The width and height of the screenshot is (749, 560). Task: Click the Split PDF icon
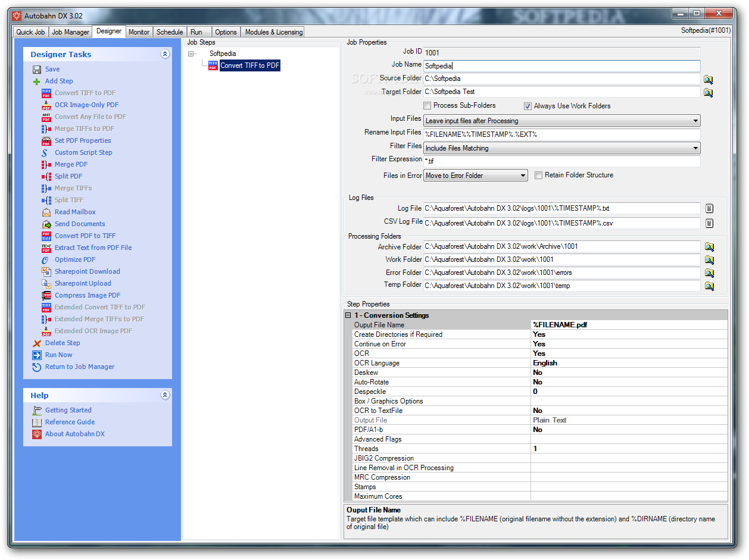tap(46, 177)
